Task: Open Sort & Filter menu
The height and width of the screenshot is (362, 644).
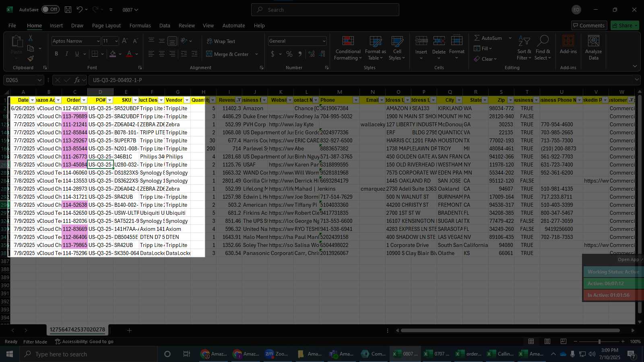Action: [x=524, y=48]
